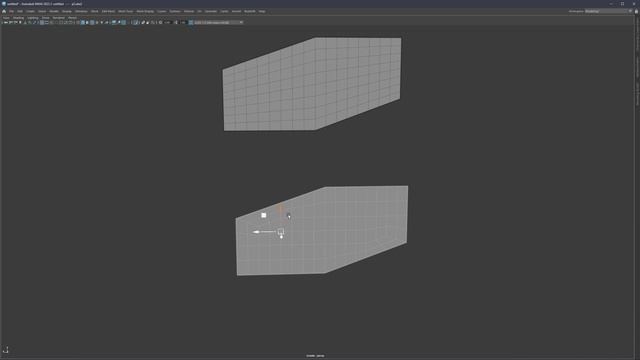Open the Edit Mesh menu
This screenshot has height=360, width=640.
tap(108, 11)
